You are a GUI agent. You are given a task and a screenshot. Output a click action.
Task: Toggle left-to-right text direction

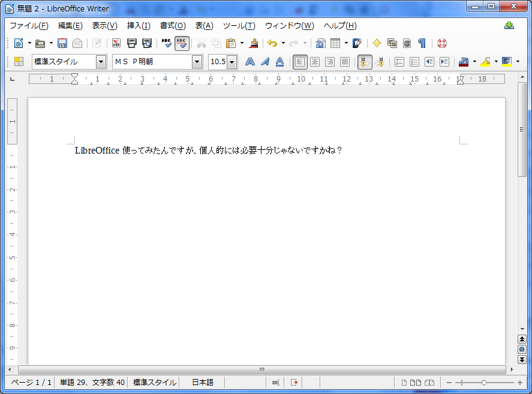[365, 62]
